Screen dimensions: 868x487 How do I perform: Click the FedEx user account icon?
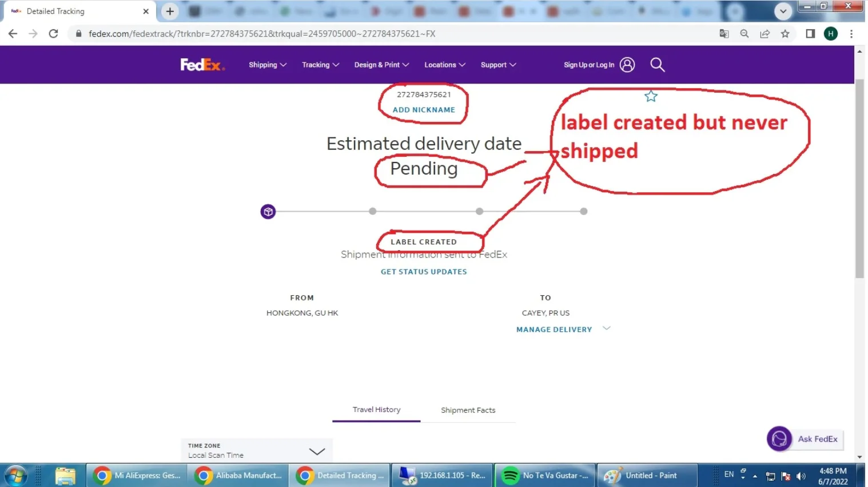click(x=627, y=65)
